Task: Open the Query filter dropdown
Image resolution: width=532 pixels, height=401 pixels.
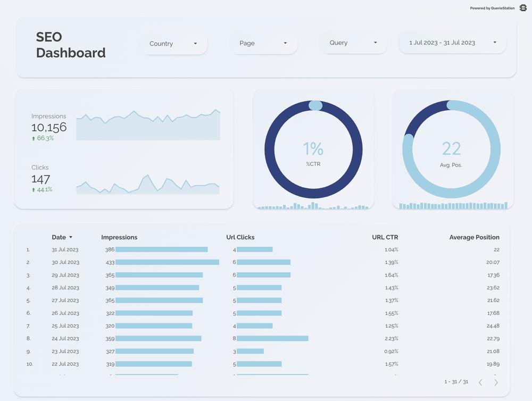Action: [353, 43]
